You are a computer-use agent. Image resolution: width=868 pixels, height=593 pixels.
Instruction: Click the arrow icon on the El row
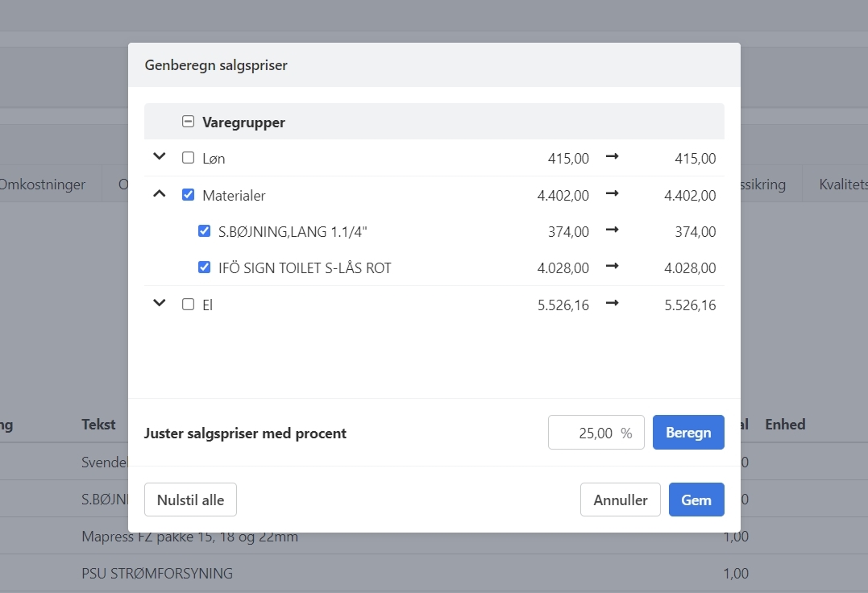(x=612, y=303)
